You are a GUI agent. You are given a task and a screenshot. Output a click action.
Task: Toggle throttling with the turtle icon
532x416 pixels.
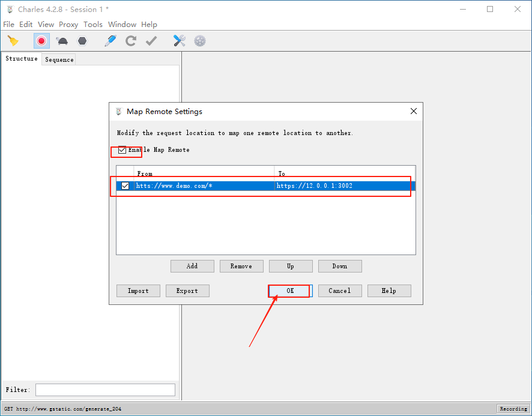click(x=62, y=41)
